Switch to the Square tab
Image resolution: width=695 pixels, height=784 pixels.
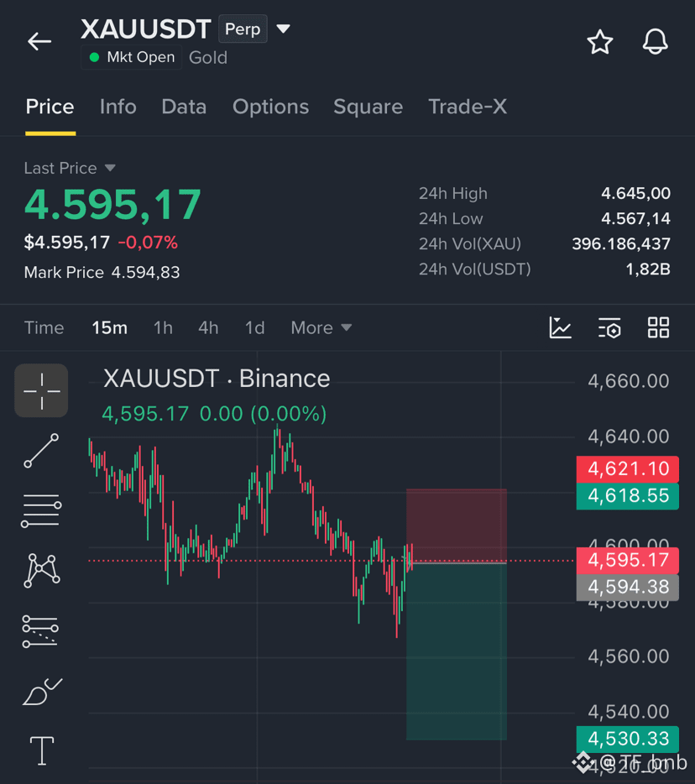point(368,107)
